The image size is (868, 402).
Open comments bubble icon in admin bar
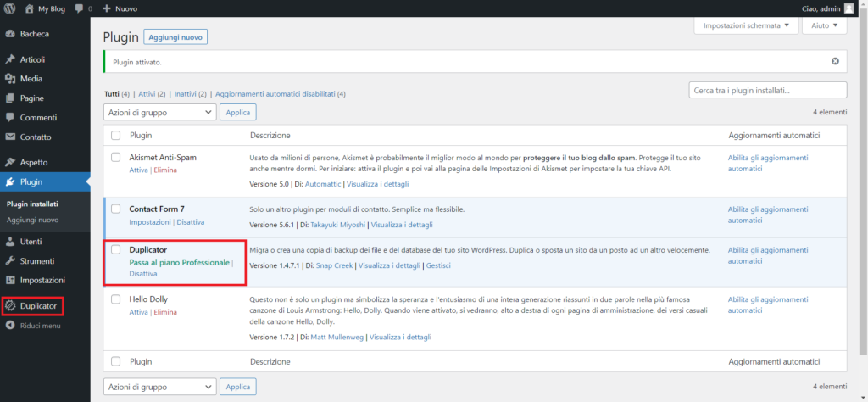click(x=79, y=8)
